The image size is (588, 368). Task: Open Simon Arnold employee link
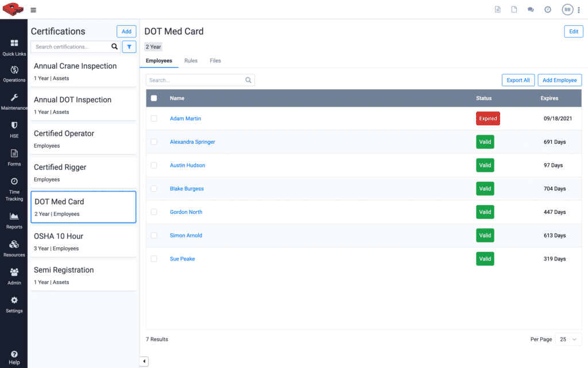click(186, 235)
